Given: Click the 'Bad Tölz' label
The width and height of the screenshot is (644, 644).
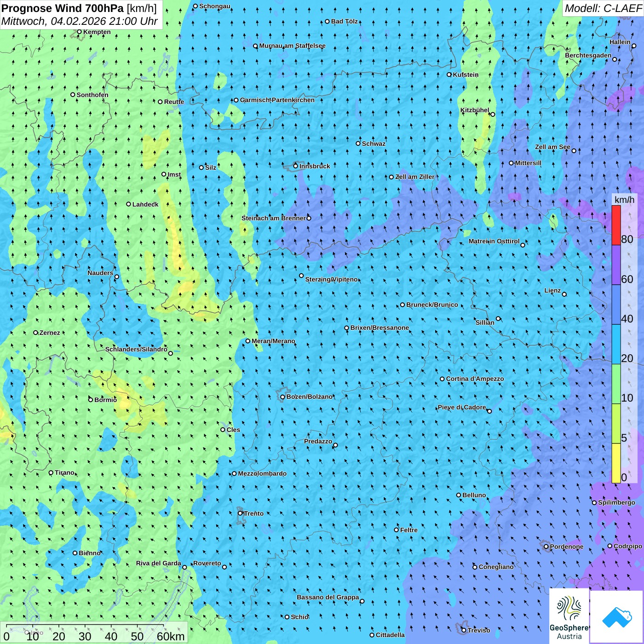Looking at the screenshot, I should pos(344,21).
